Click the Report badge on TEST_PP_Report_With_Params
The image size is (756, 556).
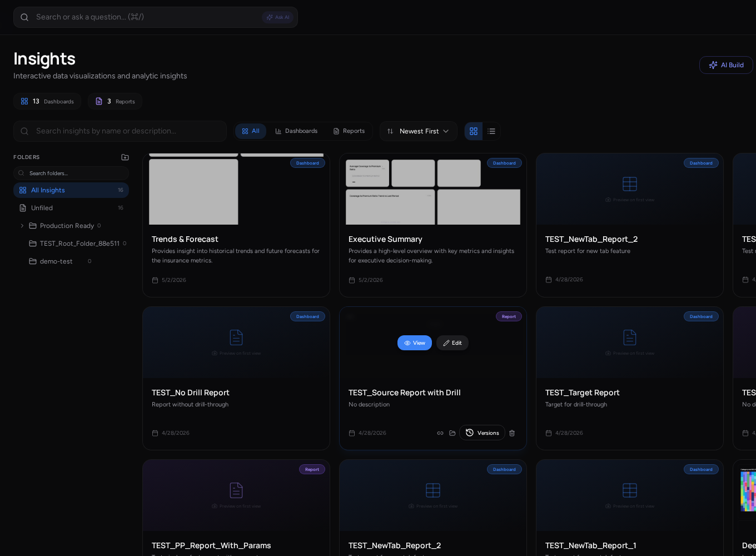[x=312, y=469]
